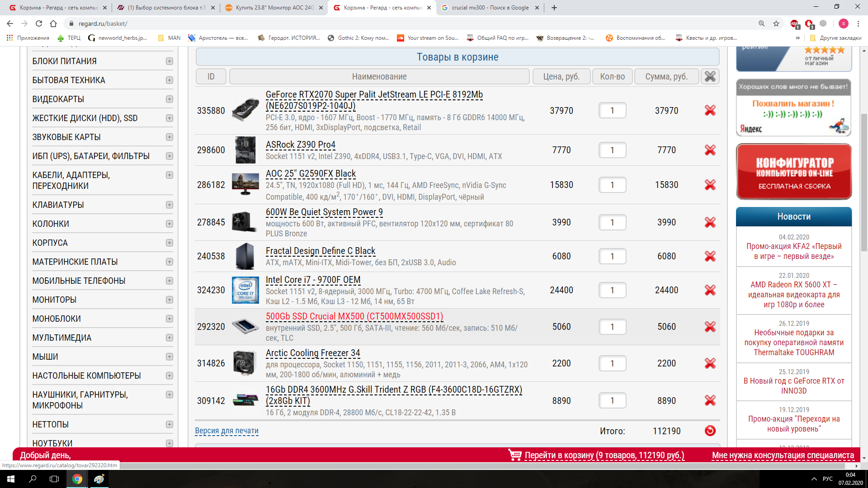Open the ASRock Z390 Pro4 product link
The image size is (868, 488).
300,145
